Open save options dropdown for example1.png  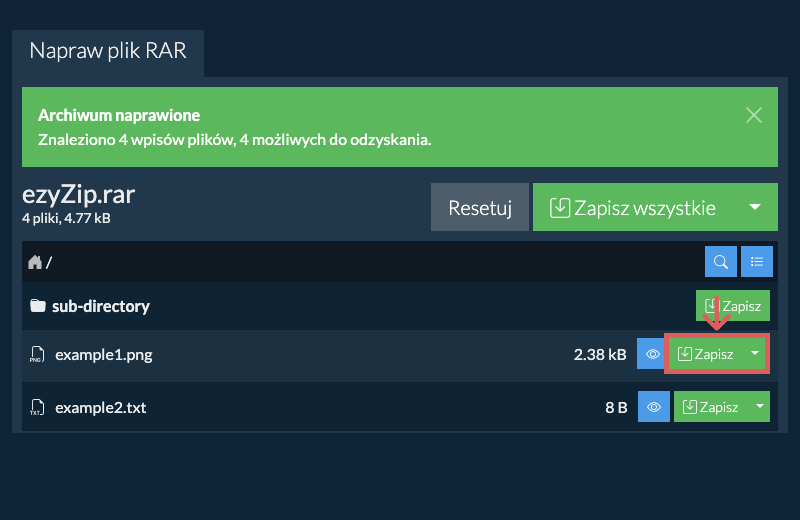tap(756, 354)
